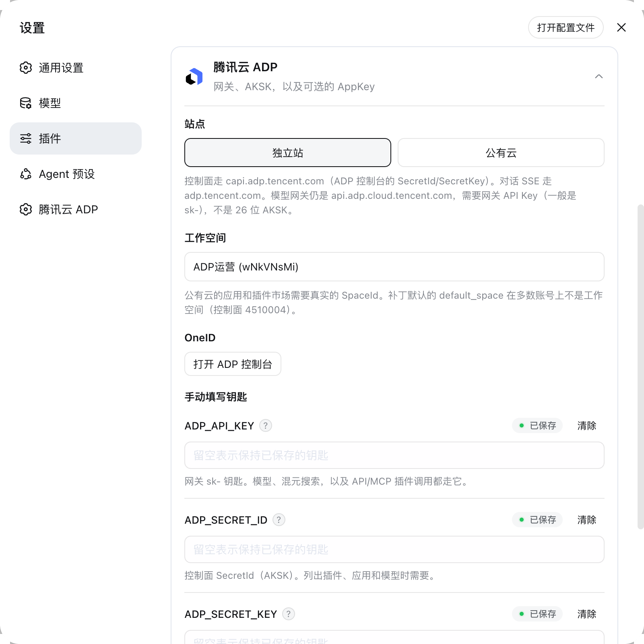The image size is (644, 644).
Task: Click the 通用设置 gear icon
Action: [x=26, y=68]
